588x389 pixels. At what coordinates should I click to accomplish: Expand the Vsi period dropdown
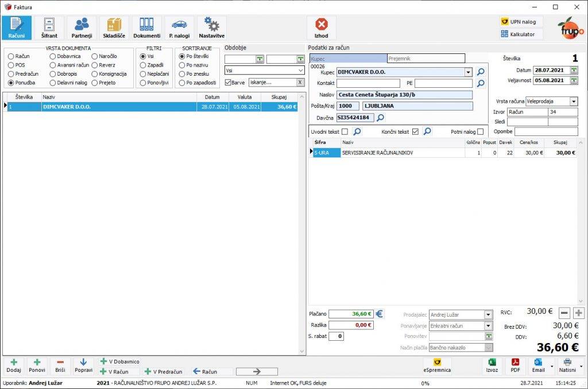pos(300,71)
